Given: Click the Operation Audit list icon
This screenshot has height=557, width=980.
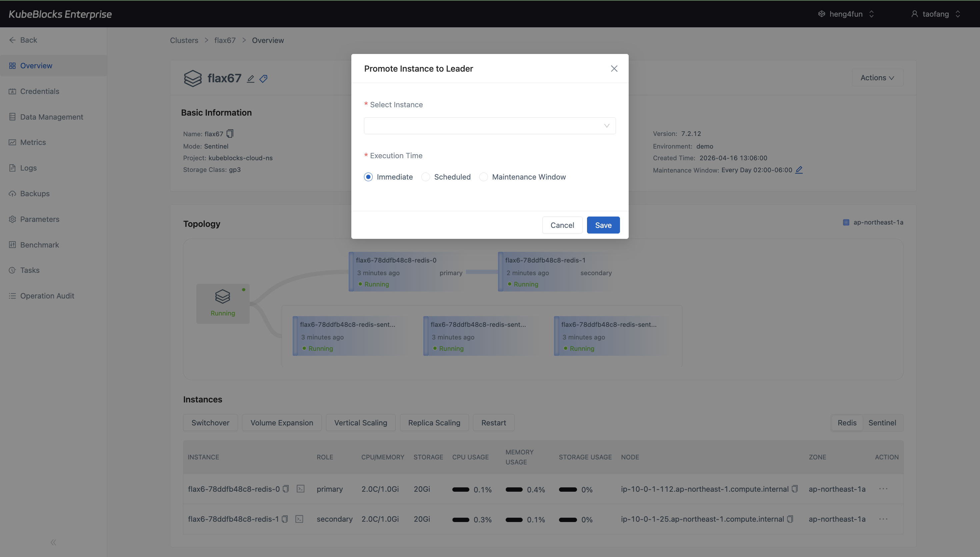Looking at the screenshot, I should click(12, 296).
